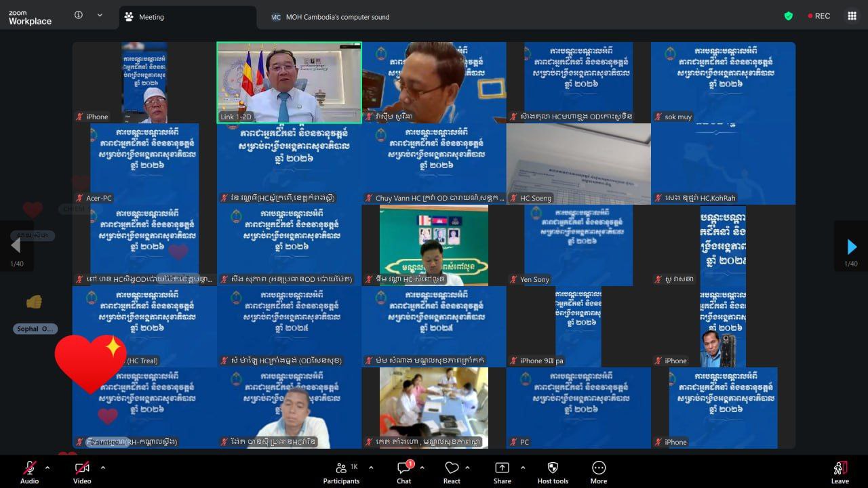Screen dimensions: 868x488
Task: Open the Chat panel
Action: (404, 472)
